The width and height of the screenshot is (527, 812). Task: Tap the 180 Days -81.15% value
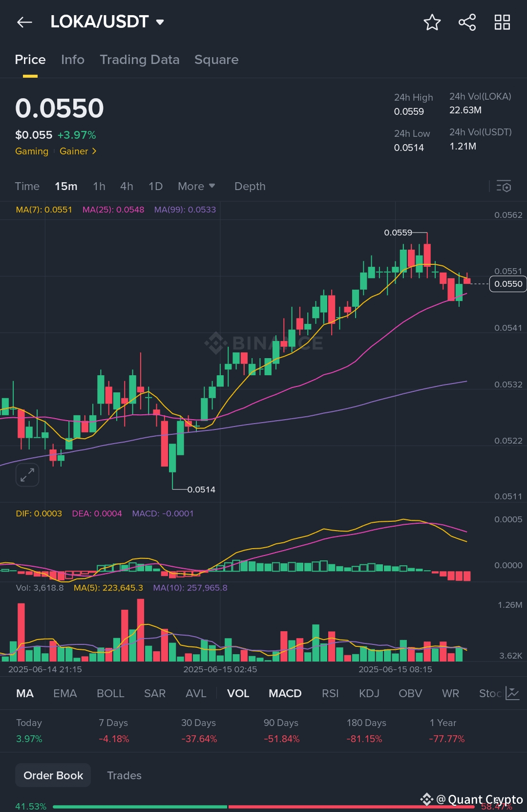[x=364, y=739]
